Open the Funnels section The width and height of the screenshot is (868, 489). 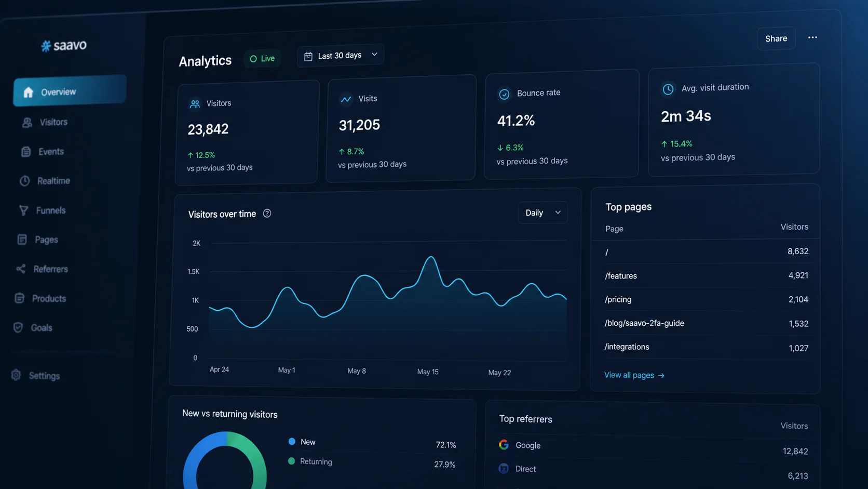coord(51,210)
